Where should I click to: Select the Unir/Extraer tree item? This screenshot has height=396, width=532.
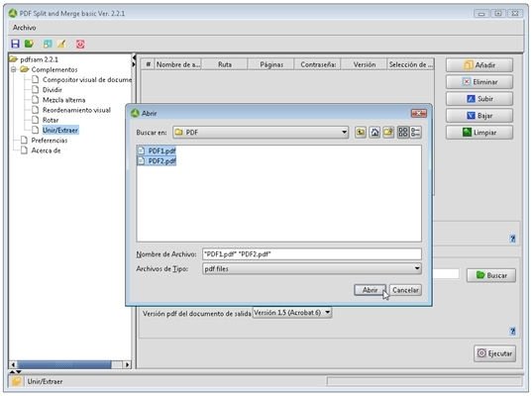(x=60, y=131)
